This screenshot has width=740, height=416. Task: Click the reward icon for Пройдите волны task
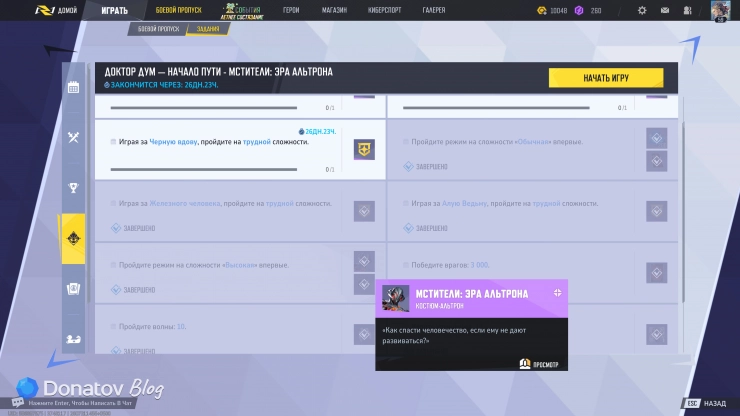pos(364,334)
